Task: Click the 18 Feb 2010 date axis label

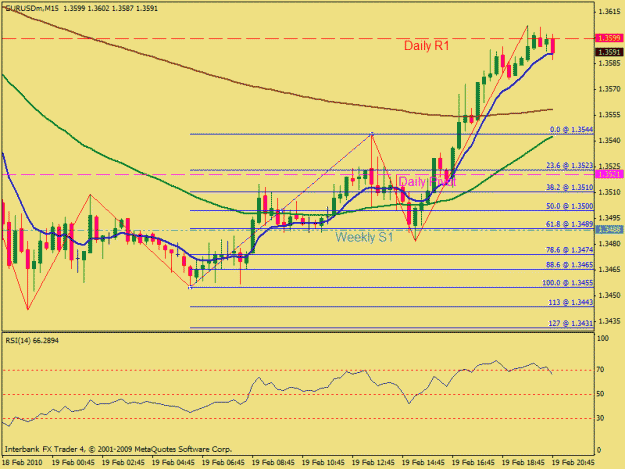Action: point(22,463)
